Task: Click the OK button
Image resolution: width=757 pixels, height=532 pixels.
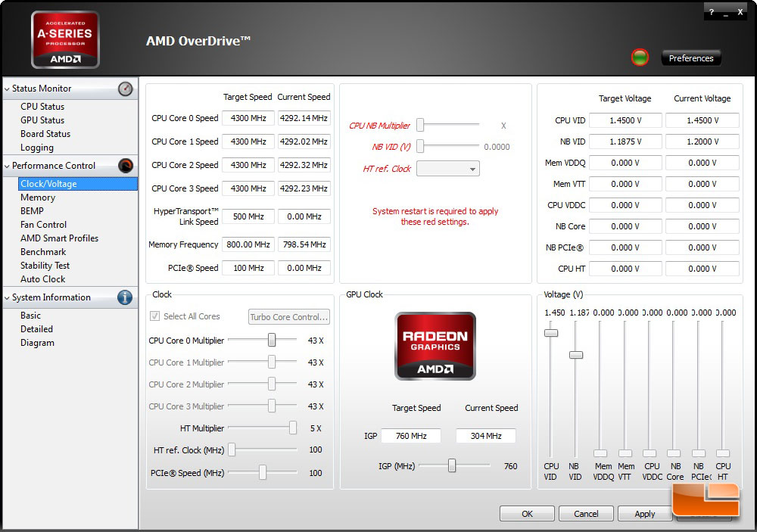Action: (x=527, y=514)
